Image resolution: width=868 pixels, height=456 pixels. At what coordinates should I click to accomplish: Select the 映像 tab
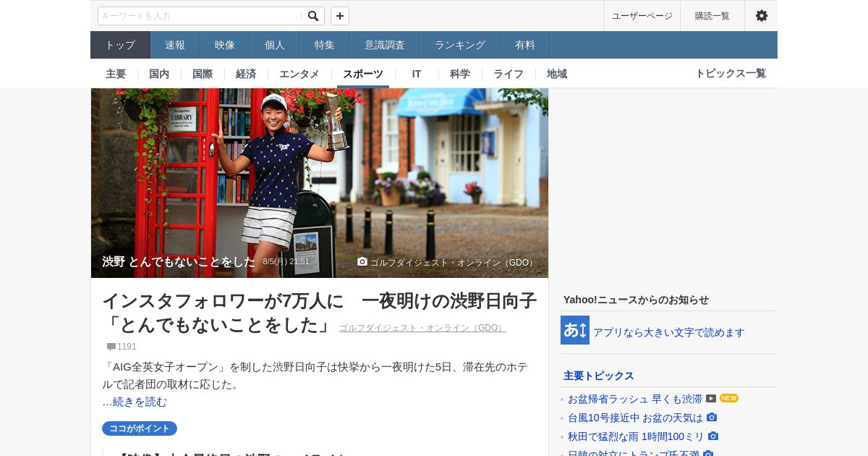(225, 45)
